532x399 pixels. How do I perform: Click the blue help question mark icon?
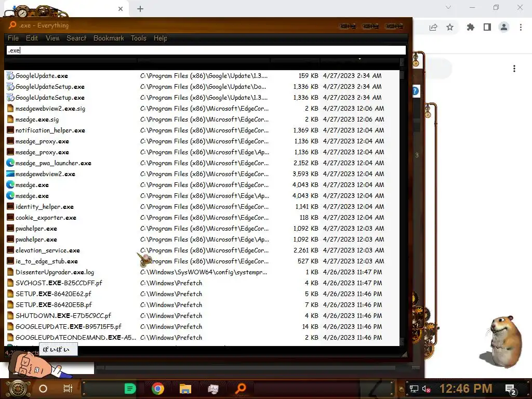tap(416, 91)
